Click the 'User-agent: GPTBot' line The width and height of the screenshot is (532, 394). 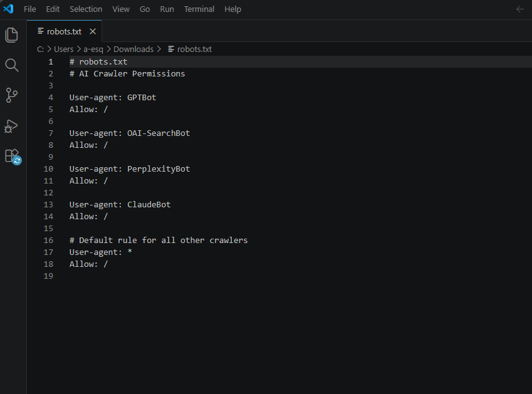113,97
